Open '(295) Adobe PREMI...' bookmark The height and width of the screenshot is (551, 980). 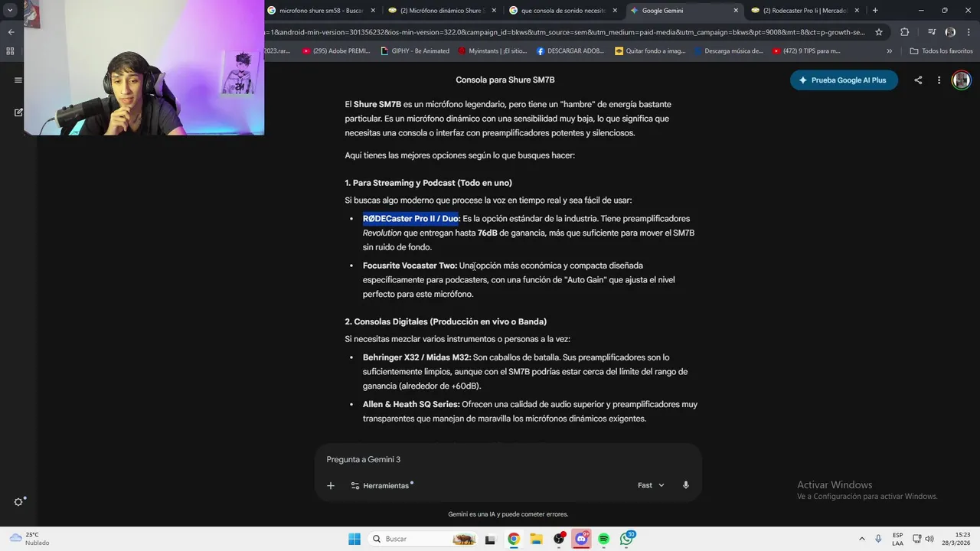336,51
